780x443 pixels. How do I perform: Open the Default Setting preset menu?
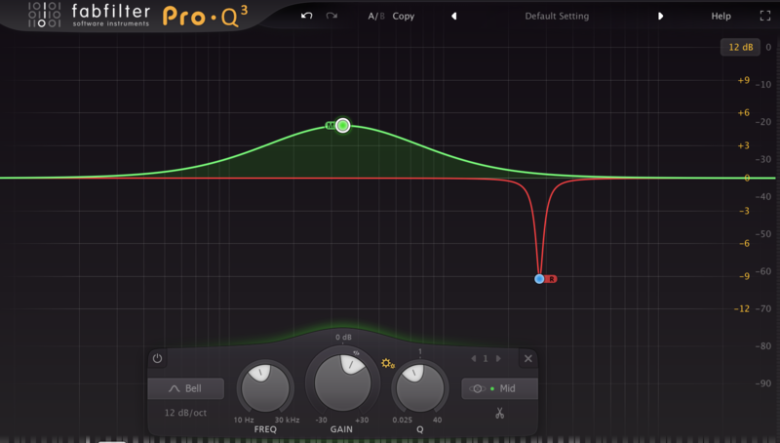[557, 16]
